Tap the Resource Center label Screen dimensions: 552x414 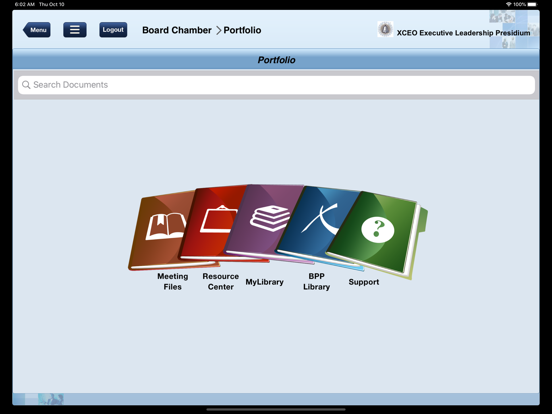(x=221, y=281)
